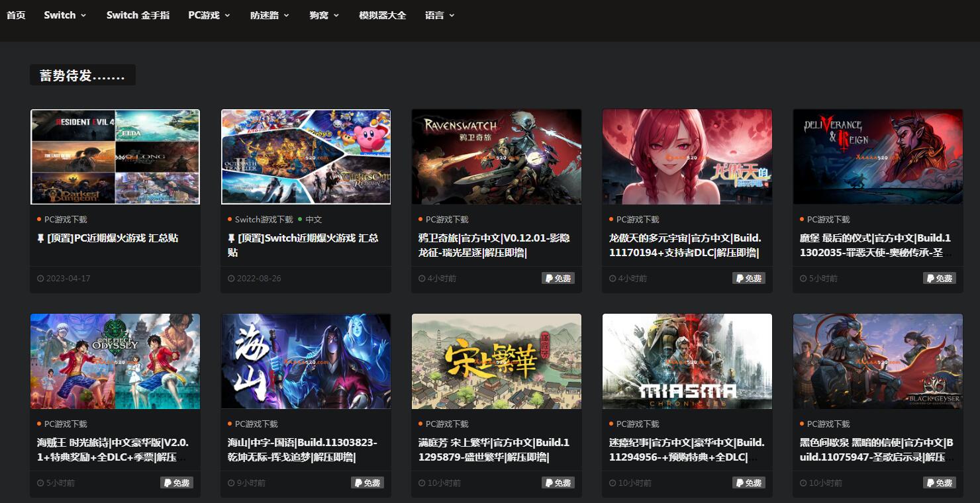The height and width of the screenshot is (503, 980).
Task: Click the 蓄势待发....... section heading
Action: click(82, 75)
